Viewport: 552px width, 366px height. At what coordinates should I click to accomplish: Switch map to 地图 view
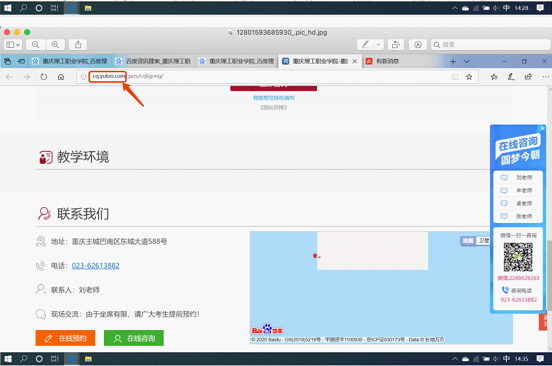pyautogui.click(x=468, y=241)
